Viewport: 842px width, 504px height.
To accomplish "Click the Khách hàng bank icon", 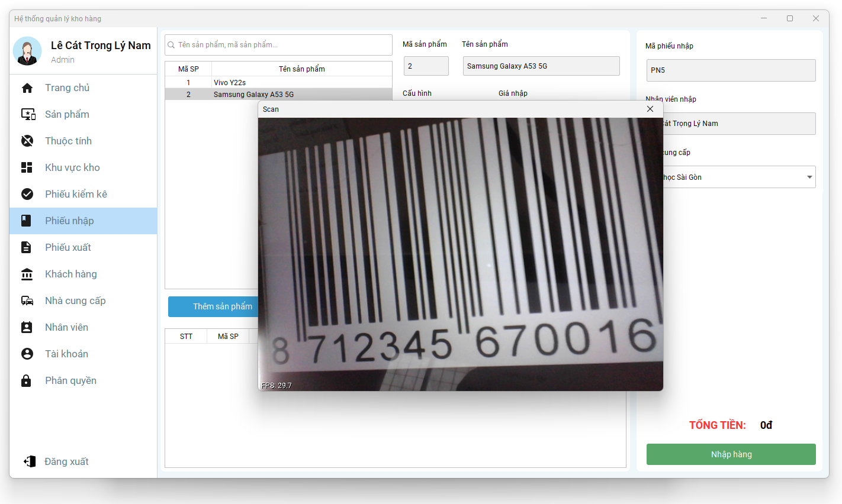I will click(27, 274).
